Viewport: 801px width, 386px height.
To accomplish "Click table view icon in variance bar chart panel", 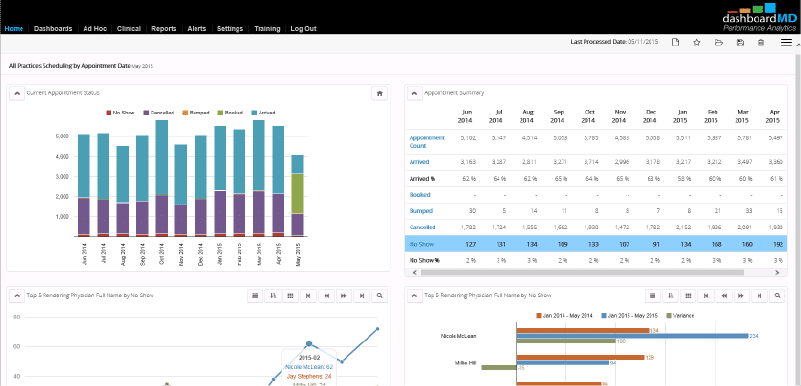I will 653,296.
